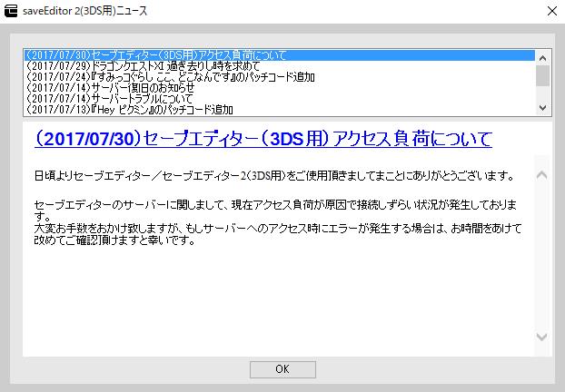Select the Hey ピクミン patch code entry
565x392 pixels.
130,110
